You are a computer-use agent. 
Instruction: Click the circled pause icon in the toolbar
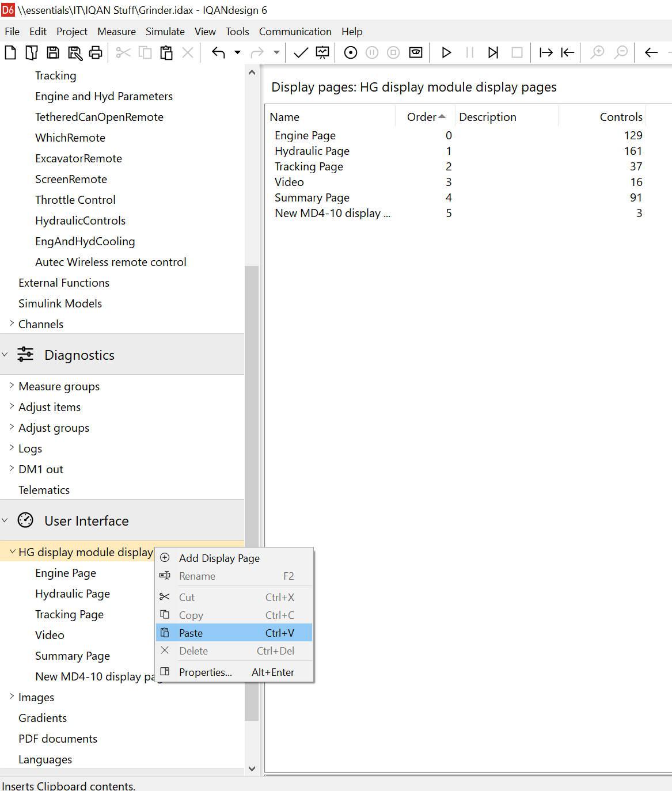pos(372,53)
